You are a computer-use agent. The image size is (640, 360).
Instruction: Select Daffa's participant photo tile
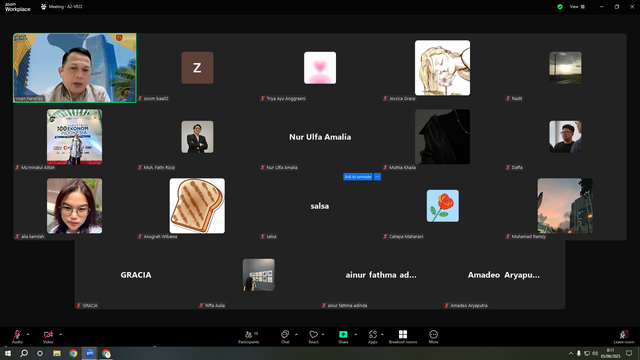coord(565,137)
